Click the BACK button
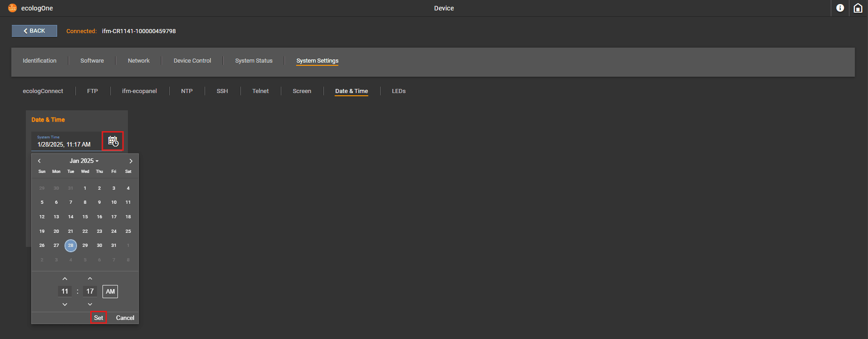The width and height of the screenshot is (868, 339). (x=34, y=31)
